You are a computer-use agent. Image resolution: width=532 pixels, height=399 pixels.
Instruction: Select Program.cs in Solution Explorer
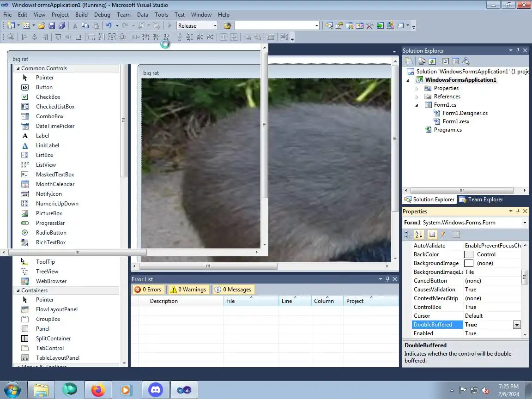pyautogui.click(x=447, y=130)
